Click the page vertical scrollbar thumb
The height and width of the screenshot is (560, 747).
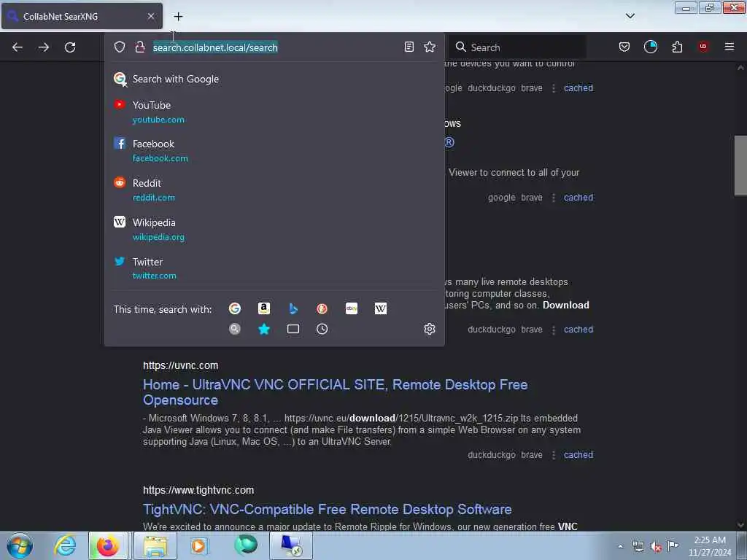[740, 166]
